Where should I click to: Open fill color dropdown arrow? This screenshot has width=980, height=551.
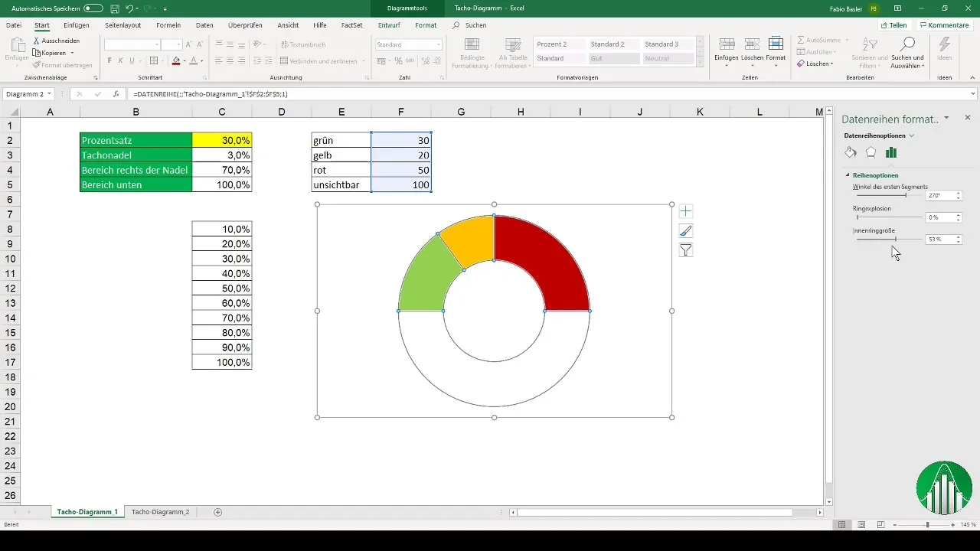183,60
